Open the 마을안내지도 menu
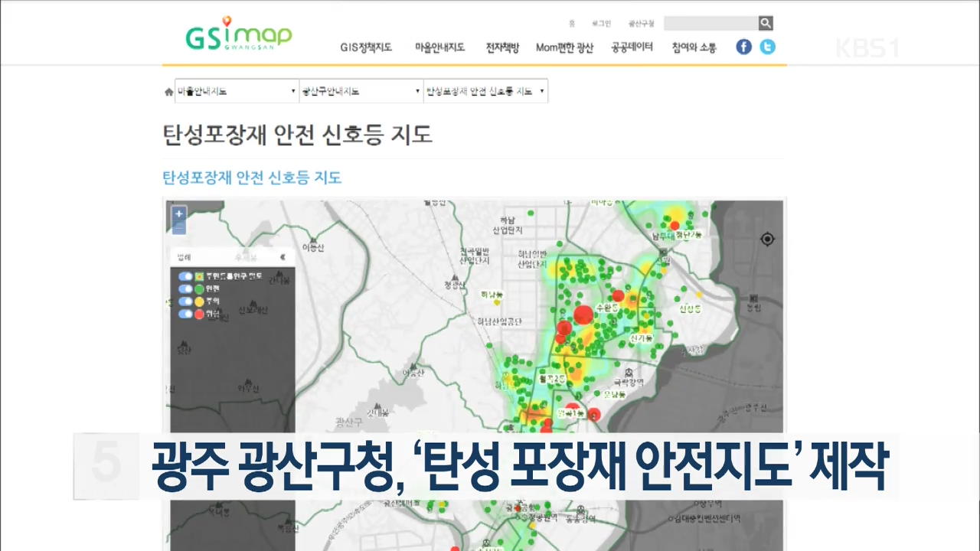 point(439,47)
